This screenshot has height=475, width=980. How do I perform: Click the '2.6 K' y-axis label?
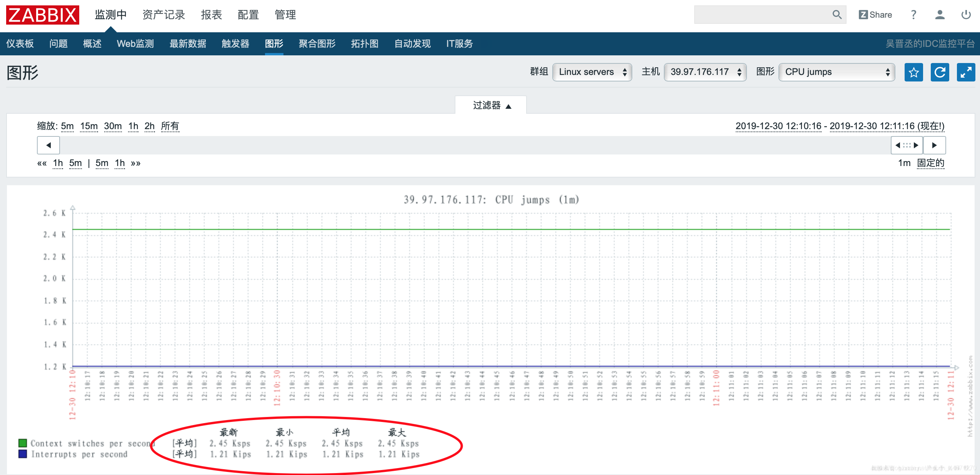[55, 213]
